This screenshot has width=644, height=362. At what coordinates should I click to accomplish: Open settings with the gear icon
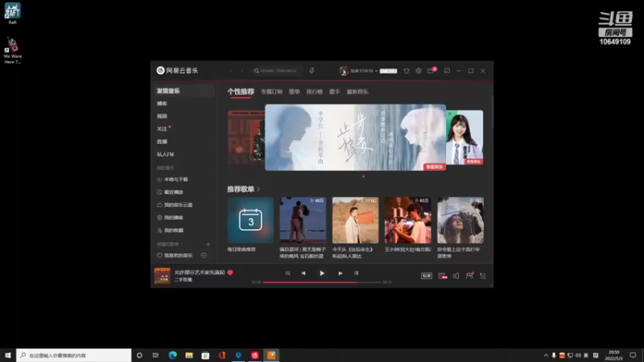click(418, 71)
